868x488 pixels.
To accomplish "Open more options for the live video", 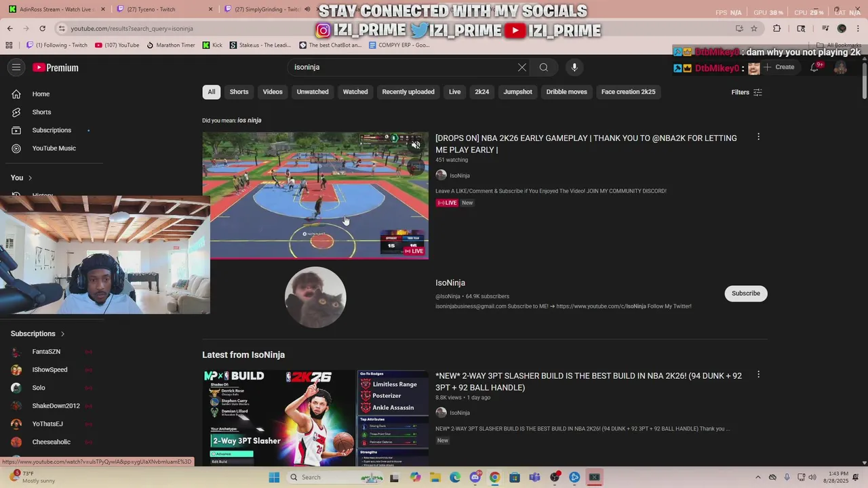I will (x=758, y=137).
